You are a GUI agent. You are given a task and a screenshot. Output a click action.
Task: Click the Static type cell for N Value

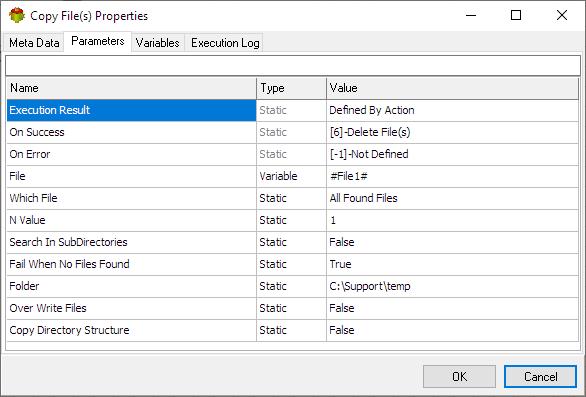pos(292,220)
